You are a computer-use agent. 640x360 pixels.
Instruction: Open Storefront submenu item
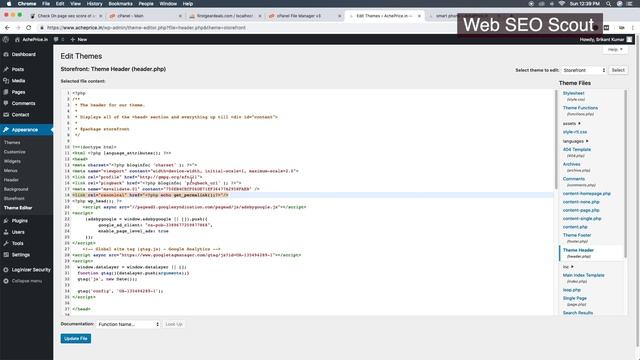click(14, 199)
